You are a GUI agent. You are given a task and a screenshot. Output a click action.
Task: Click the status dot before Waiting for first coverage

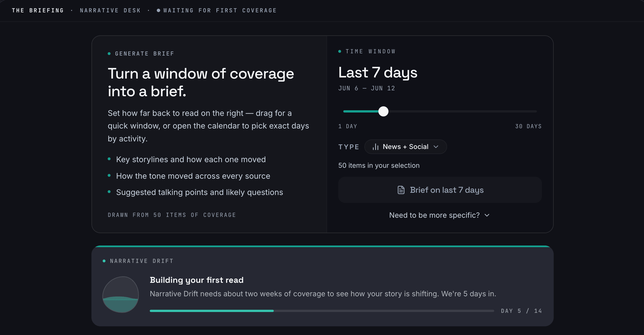pos(158,10)
